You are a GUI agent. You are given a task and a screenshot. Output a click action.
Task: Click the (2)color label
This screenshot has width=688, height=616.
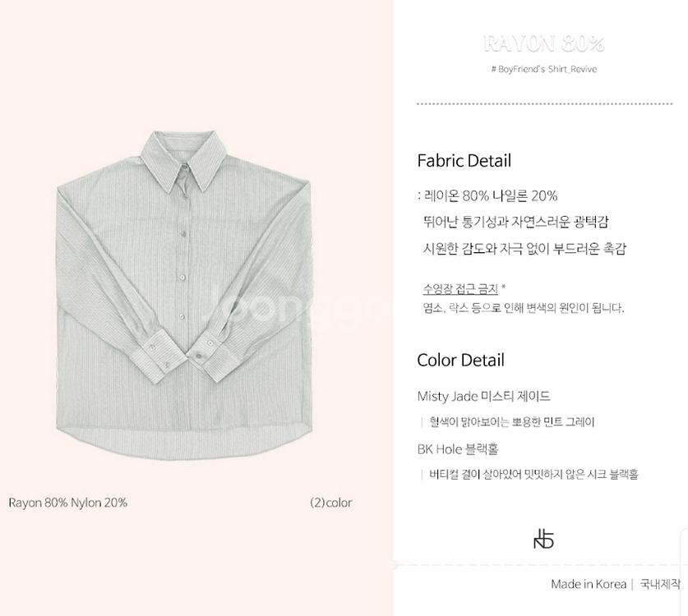coord(330,503)
